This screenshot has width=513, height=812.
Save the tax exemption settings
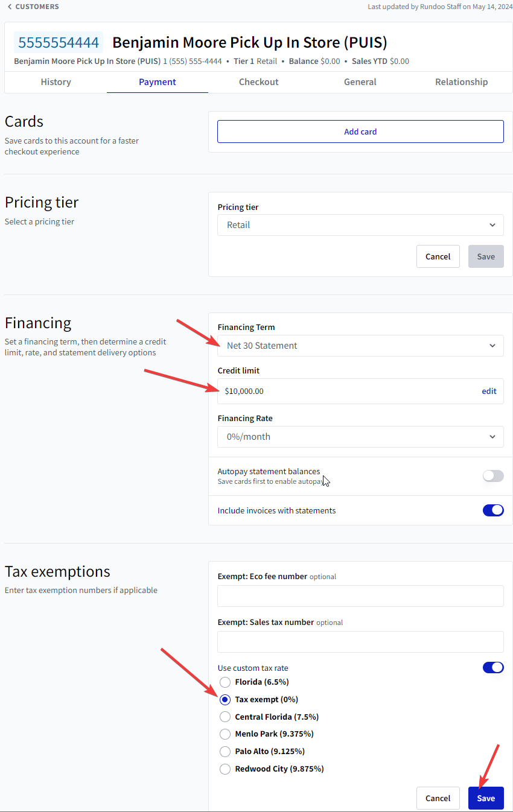(x=486, y=798)
